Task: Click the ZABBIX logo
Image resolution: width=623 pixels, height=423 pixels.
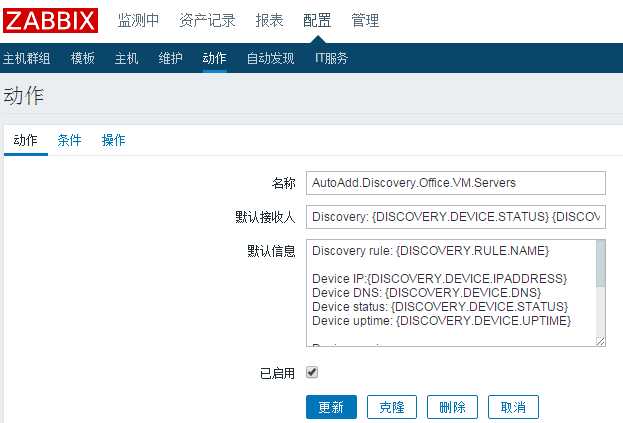Action: 50,20
